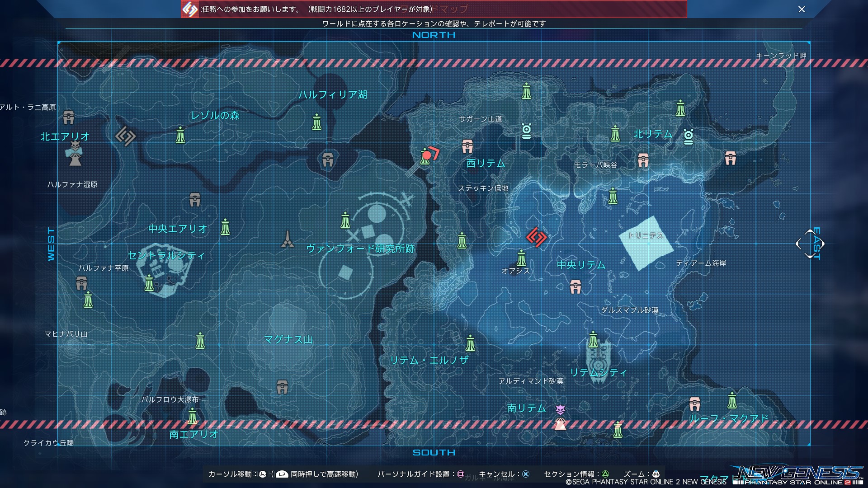Select the Ryuker device right of 中央エアリオ
868x488 pixels.
point(225,227)
